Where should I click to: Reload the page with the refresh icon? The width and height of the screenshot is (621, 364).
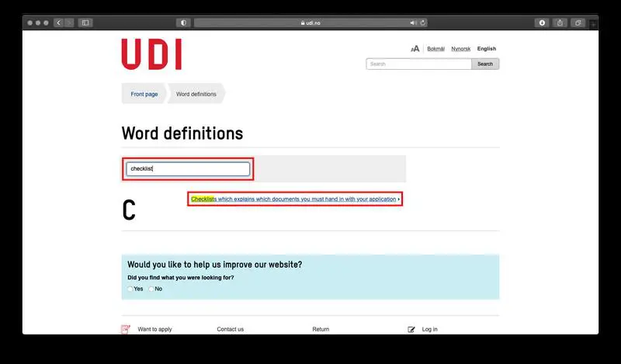point(423,23)
